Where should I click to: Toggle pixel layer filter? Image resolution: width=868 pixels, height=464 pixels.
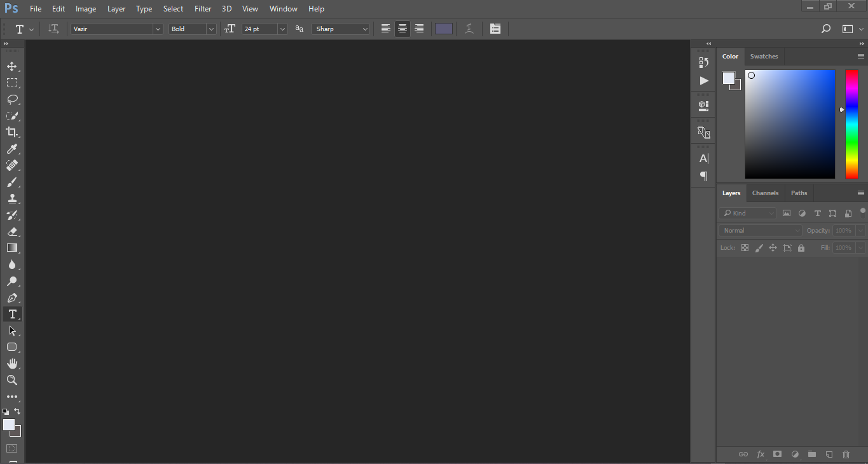pos(787,214)
